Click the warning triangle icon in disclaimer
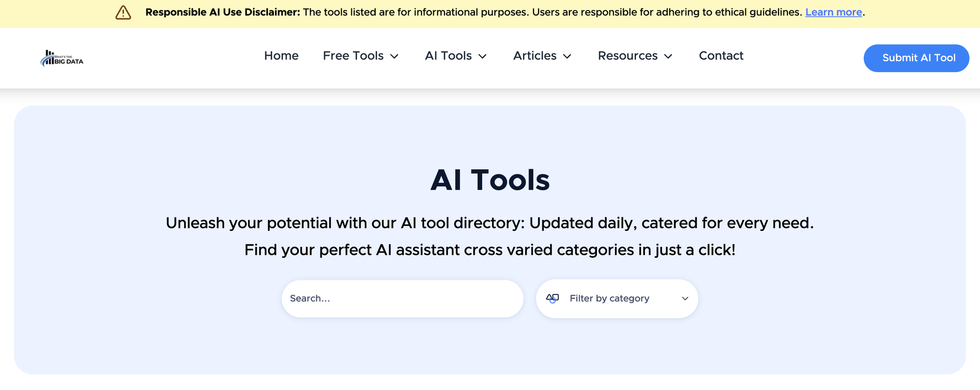 pyautogui.click(x=123, y=13)
